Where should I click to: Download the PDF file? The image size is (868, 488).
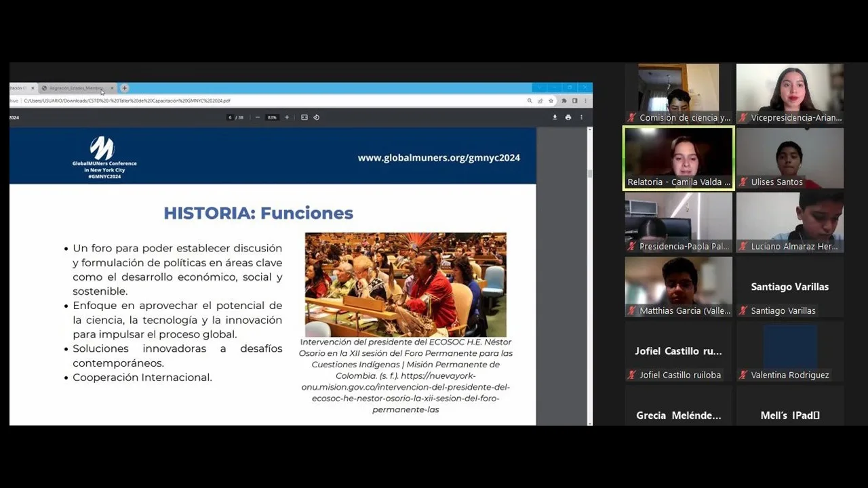[555, 117]
